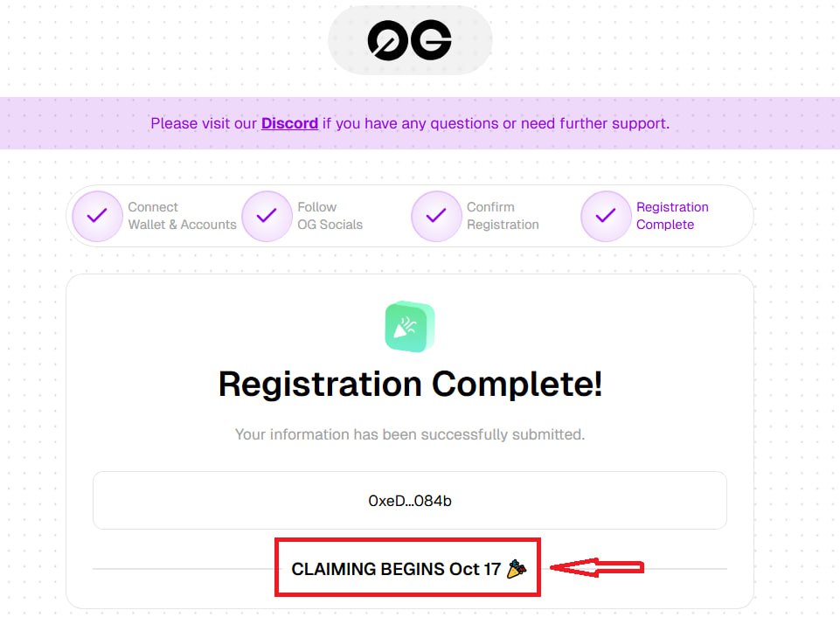Click the Registration Complete! heading
This screenshot has width=840, height=624.
pyautogui.click(x=410, y=384)
